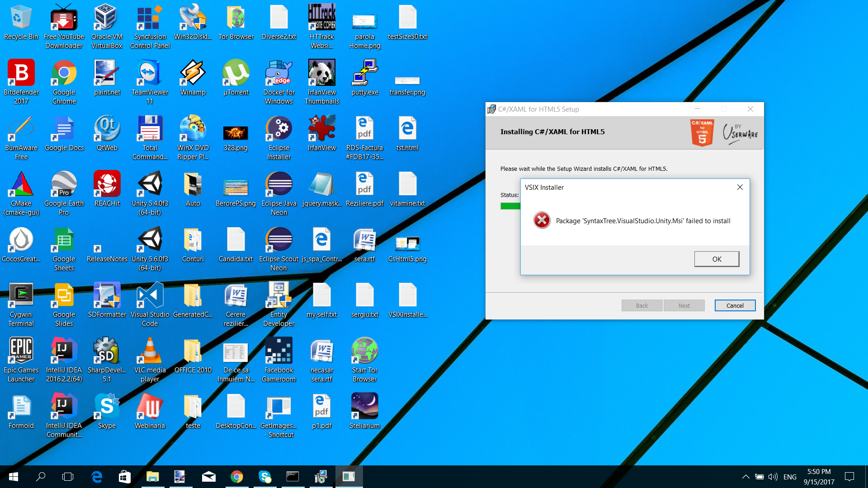Select the VSIXInstaller file icon
868x488 pixels.
[x=407, y=300]
